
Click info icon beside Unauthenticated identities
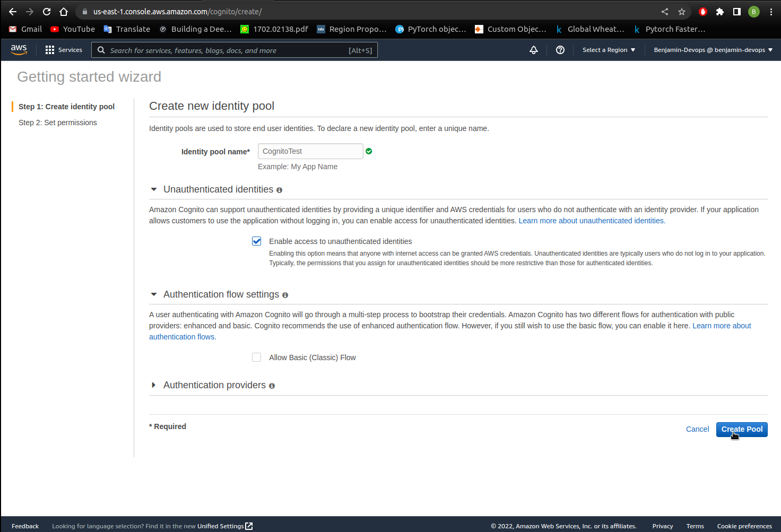279,190
